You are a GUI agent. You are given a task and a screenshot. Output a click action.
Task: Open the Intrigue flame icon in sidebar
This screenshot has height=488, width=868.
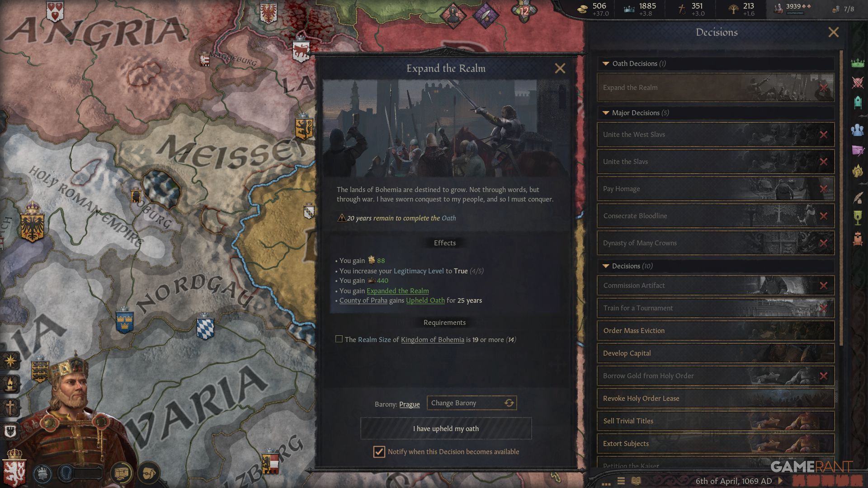point(858,171)
